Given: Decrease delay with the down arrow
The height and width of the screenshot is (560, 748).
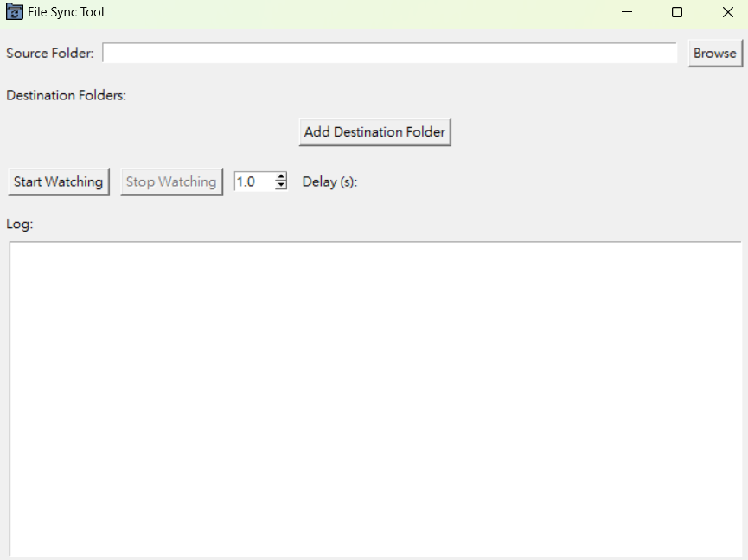Looking at the screenshot, I should pos(281,186).
